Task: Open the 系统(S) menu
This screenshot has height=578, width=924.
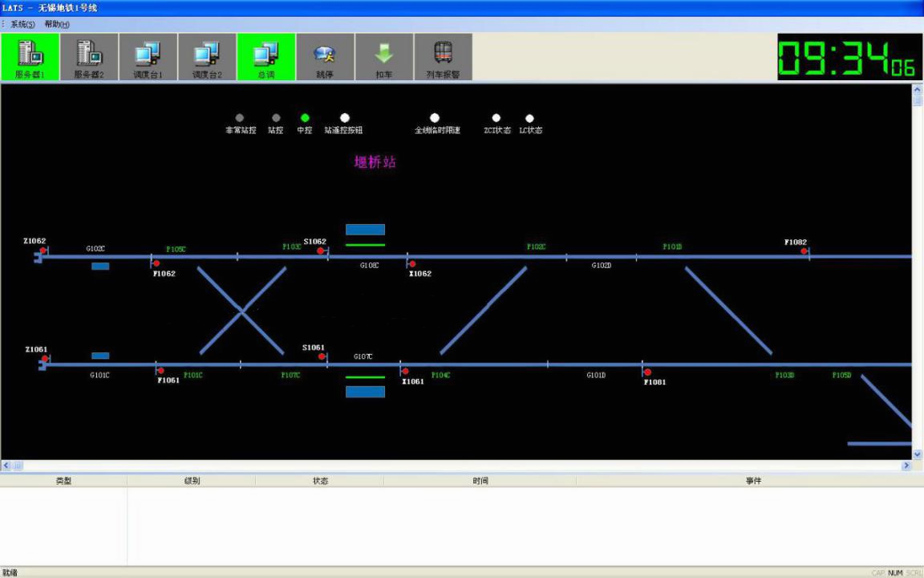Action: click(x=22, y=24)
